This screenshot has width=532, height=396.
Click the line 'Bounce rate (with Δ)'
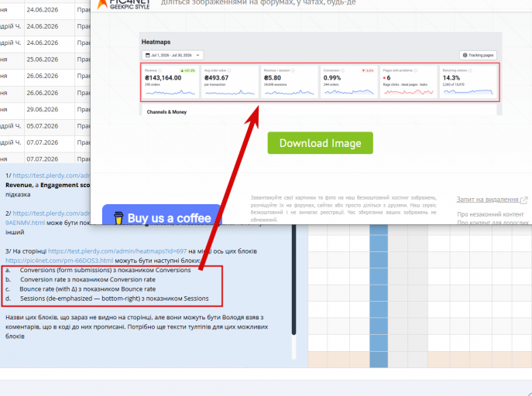tap(88, 289)
